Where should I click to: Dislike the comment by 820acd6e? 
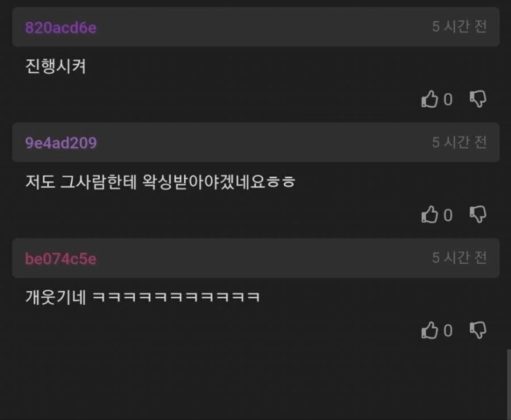pos(478,99)
